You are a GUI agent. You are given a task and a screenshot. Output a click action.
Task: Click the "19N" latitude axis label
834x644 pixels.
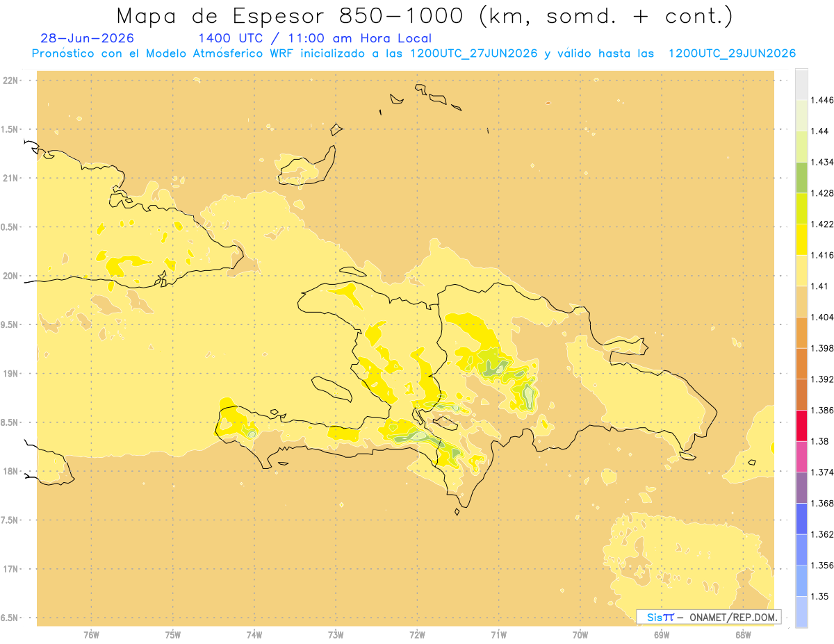(11, 373)
